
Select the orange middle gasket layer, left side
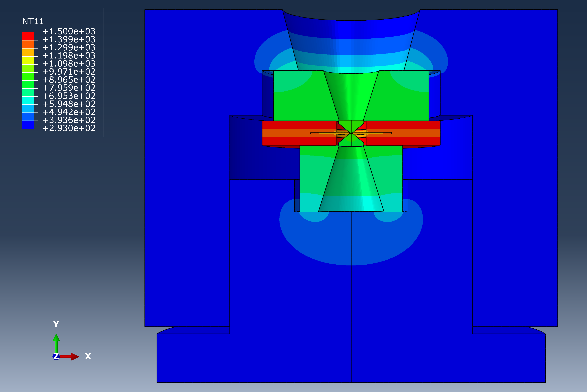click(285, 133)
